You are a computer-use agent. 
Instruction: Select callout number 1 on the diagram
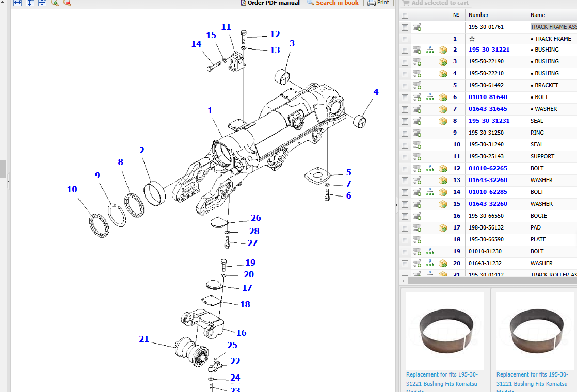pyautogui.click(x=210, y=110)
